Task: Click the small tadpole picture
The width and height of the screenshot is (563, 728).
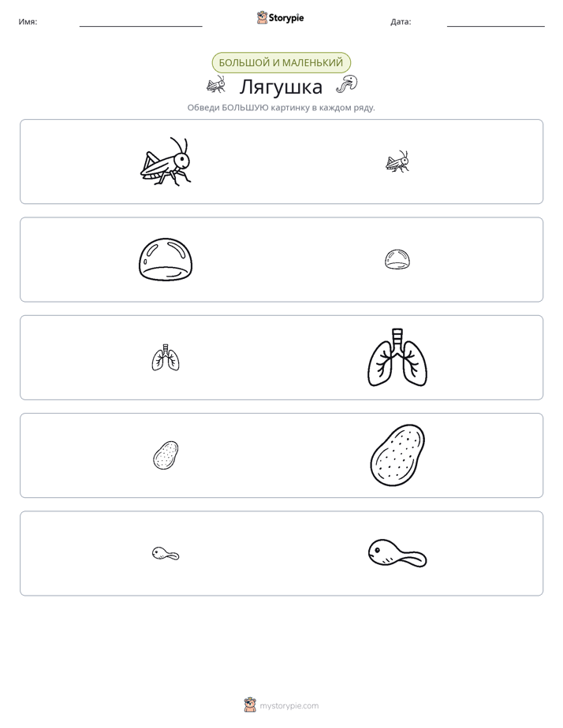Action: [166, 553]
